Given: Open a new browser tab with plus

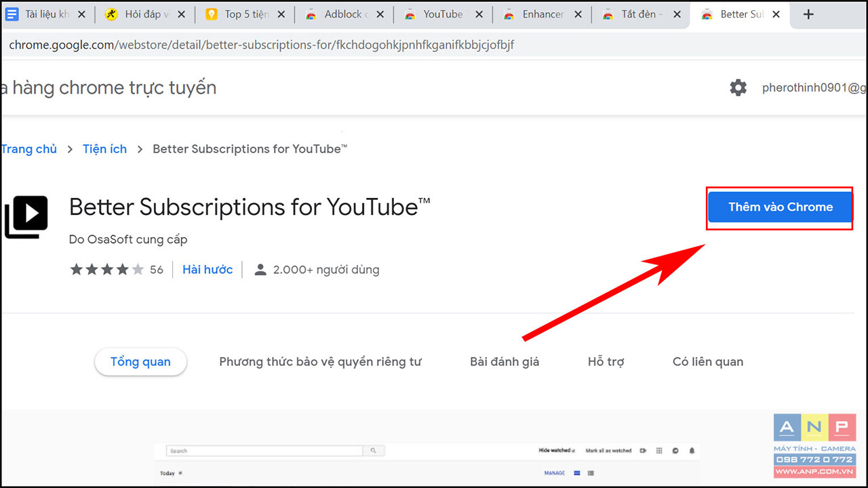Looking at the screenshot, I should 808,14.
